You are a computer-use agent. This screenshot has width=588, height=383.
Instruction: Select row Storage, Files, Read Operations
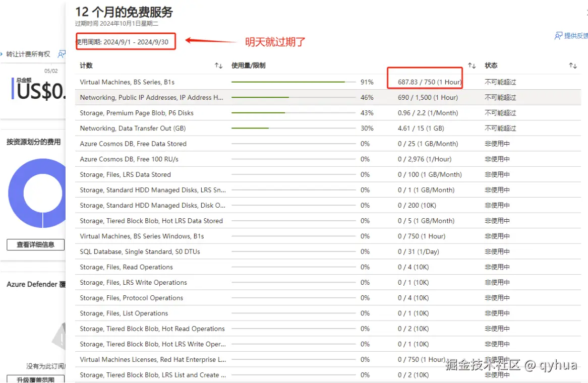328,267
